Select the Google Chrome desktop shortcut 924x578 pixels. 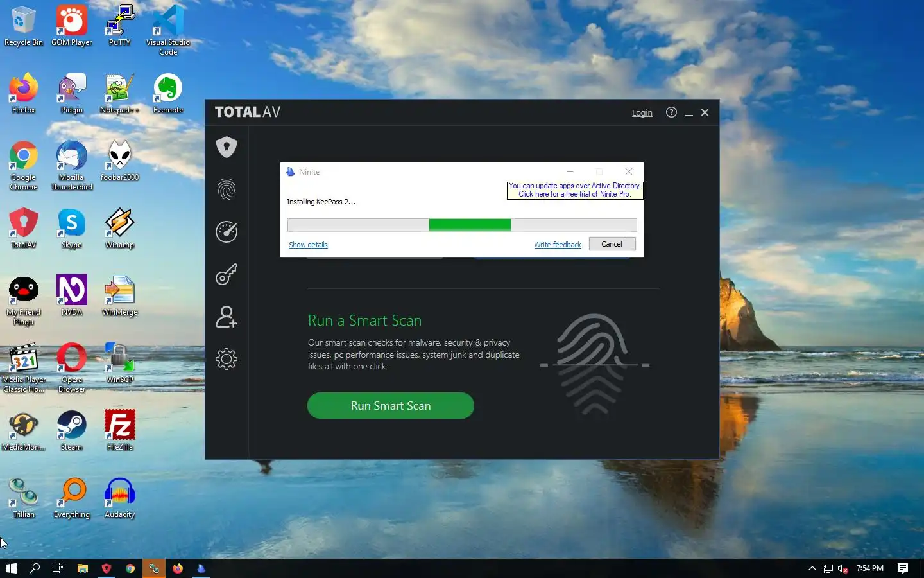pos(24,166)
